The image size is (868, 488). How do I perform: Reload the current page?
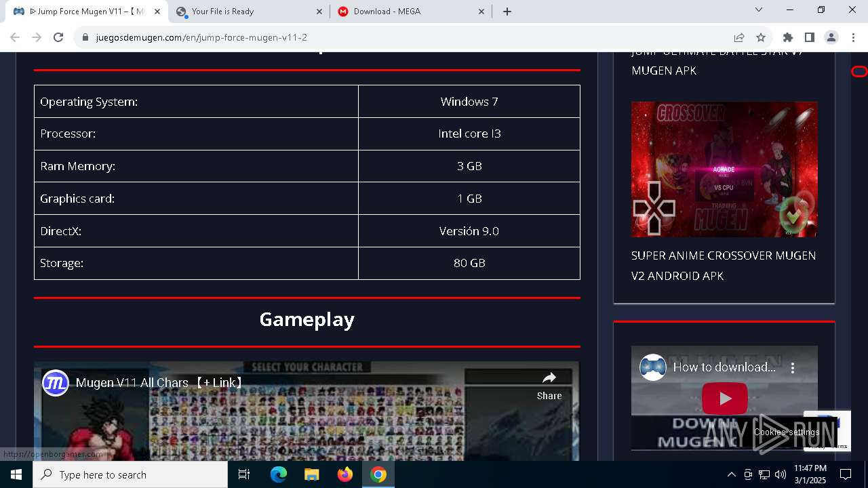[x=58, y=37]
